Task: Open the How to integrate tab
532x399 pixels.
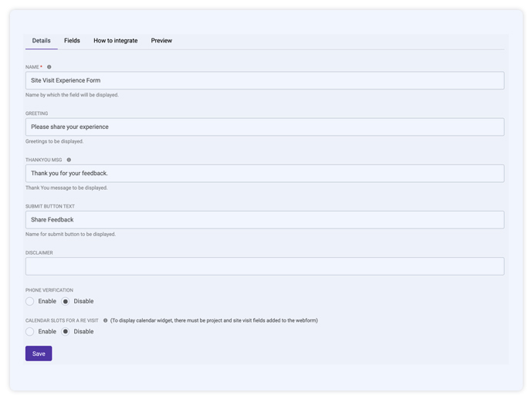Action: 115,41
